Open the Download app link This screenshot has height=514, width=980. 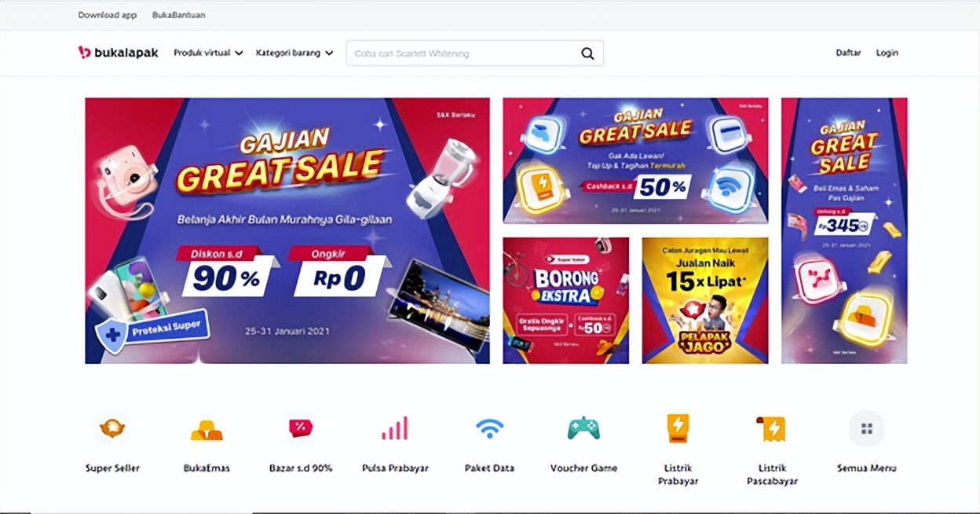click(108, 15)
